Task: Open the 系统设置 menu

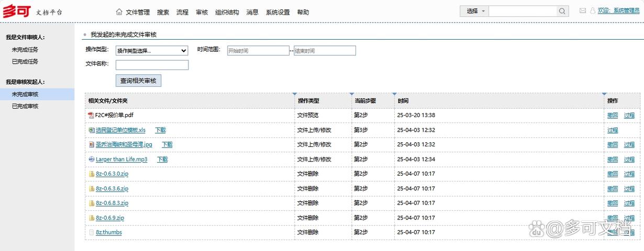Action: 277,12
